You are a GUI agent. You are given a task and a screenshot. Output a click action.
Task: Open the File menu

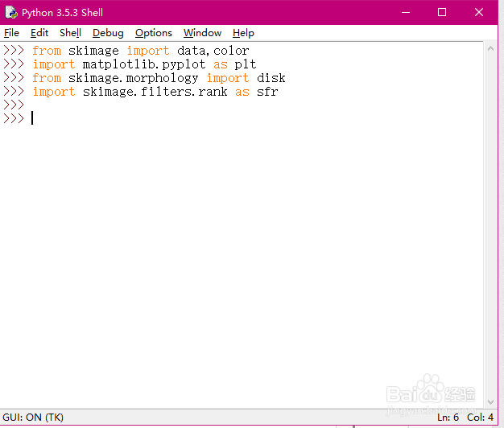pyautogui.click(x=11, y=33)
